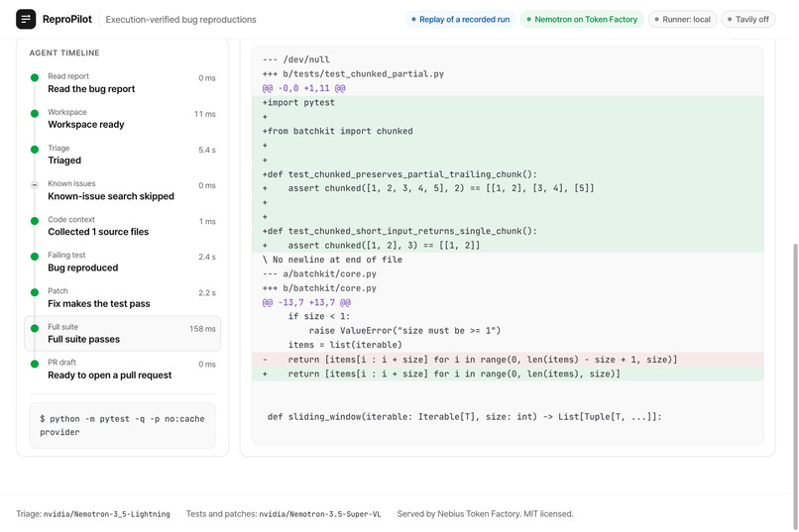Click the green dot next to Full suite
Image resolution: width=799 pixels, height=532 pixels.
35,328
